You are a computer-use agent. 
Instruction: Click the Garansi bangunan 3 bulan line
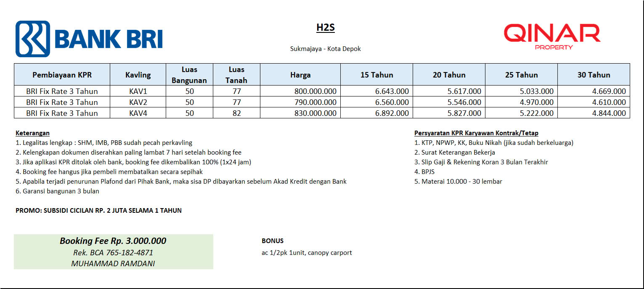[57, 191]
